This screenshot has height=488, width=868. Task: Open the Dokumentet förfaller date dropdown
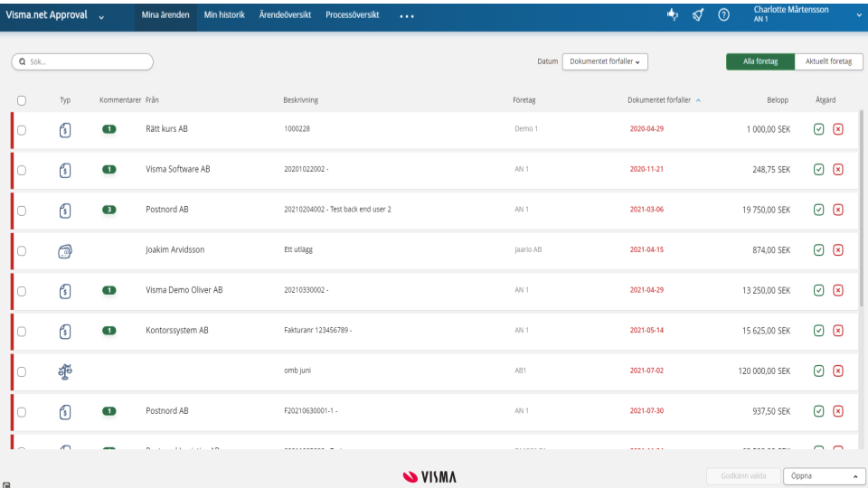pyautogui.click(x=605, y=61)
